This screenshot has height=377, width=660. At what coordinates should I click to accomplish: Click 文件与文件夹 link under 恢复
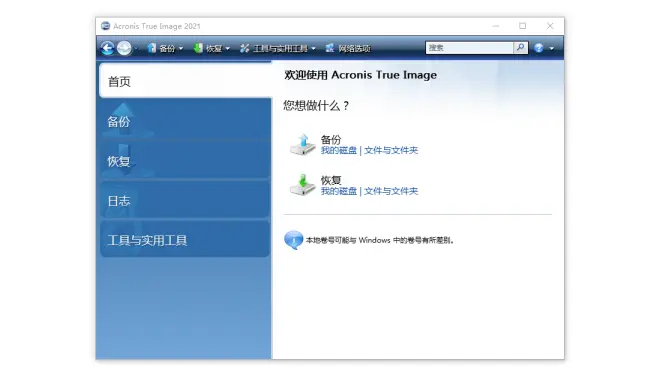click(x=391, y=191)
